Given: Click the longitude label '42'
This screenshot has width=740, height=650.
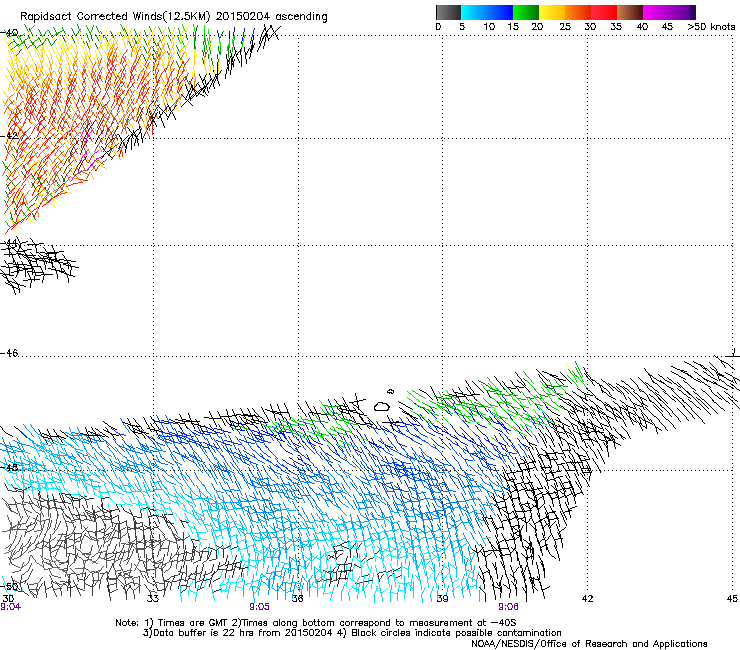Looking at the screenshot, I should pos(587,599).
